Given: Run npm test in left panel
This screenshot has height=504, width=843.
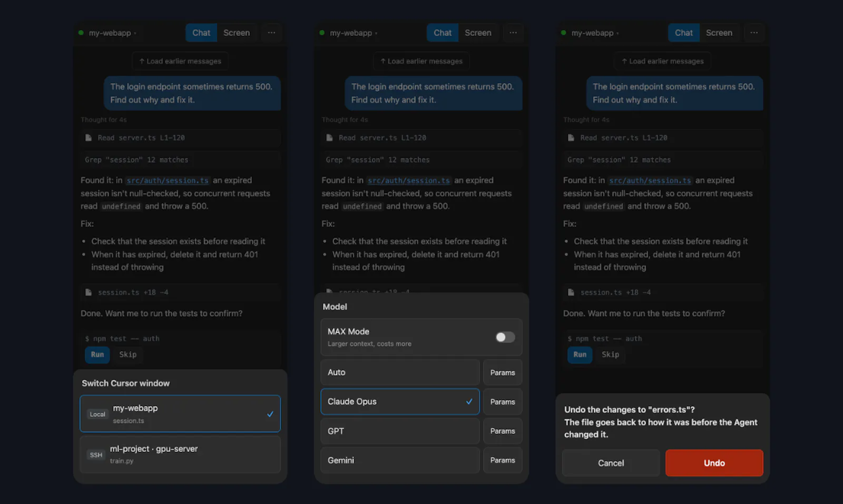Looking at the screenshot, I should (x=97, y=354).
